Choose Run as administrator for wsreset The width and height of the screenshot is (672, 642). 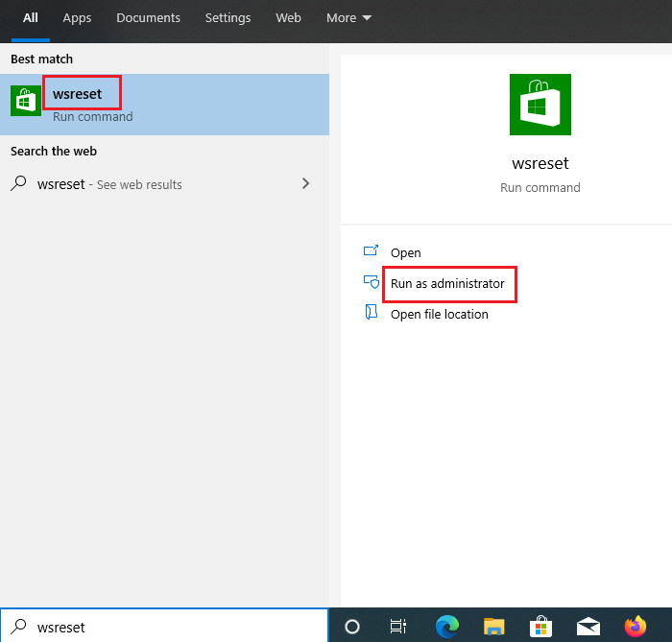pyautogui.click(x=446, y=284)
